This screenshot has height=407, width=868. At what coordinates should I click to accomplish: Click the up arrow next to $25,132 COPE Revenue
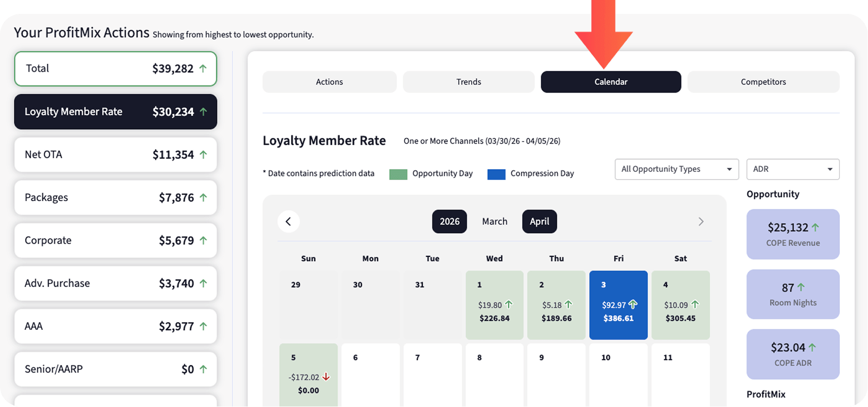815,227
